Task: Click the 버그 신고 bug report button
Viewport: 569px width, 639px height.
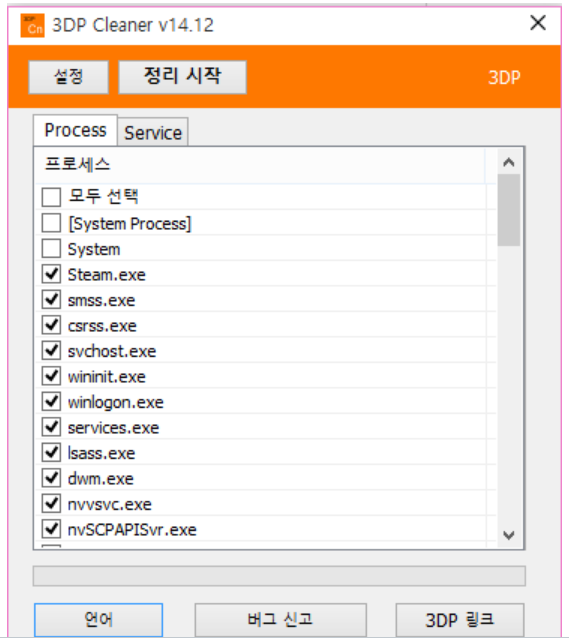Action: point(280,620)
